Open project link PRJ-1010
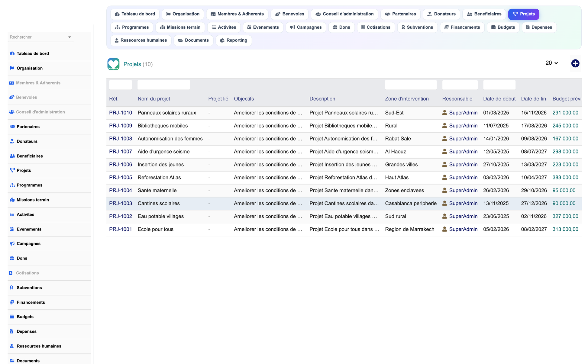588x364 pixels. point(121,113)
